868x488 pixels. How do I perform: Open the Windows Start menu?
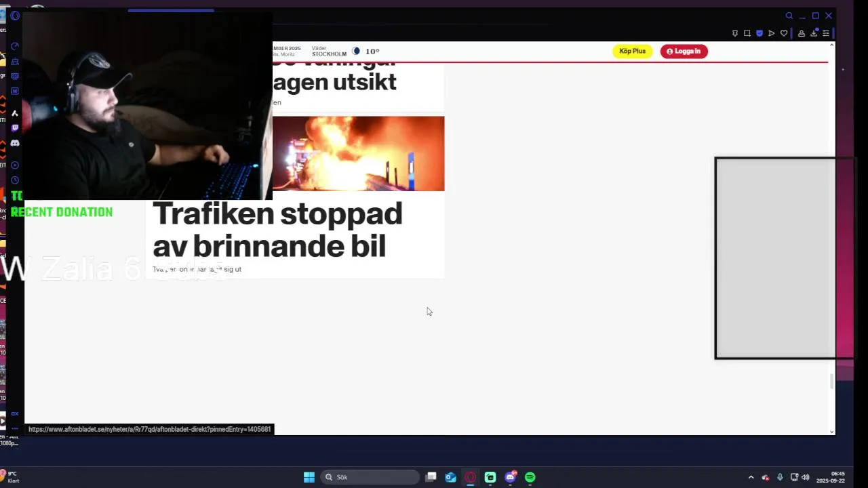(309, 477)
